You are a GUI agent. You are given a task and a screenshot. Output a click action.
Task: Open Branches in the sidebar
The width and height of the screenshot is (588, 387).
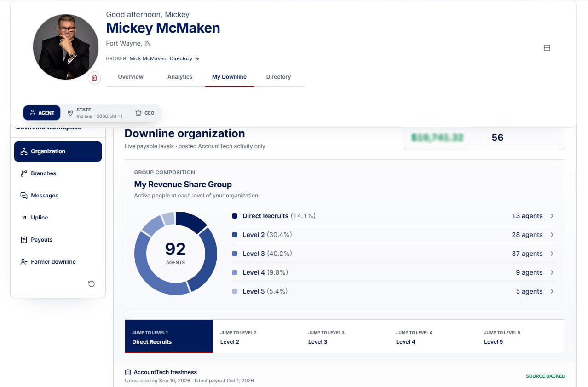pyautogui.click(x=58, y=173)
